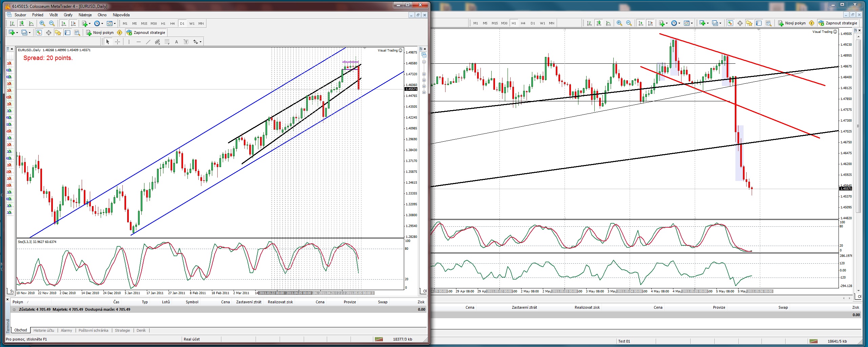Select text label 'T' tool

186,42
